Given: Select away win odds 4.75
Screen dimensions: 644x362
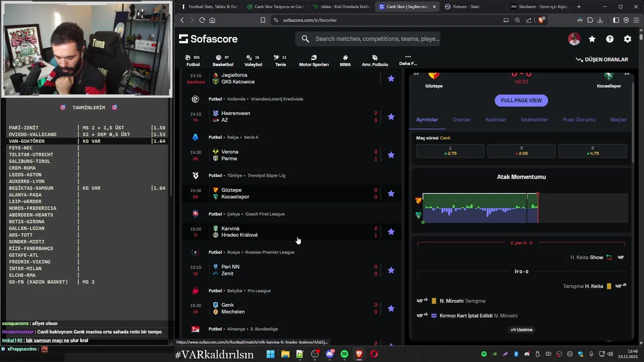Looking at the screenshot, I should (592, 151).
